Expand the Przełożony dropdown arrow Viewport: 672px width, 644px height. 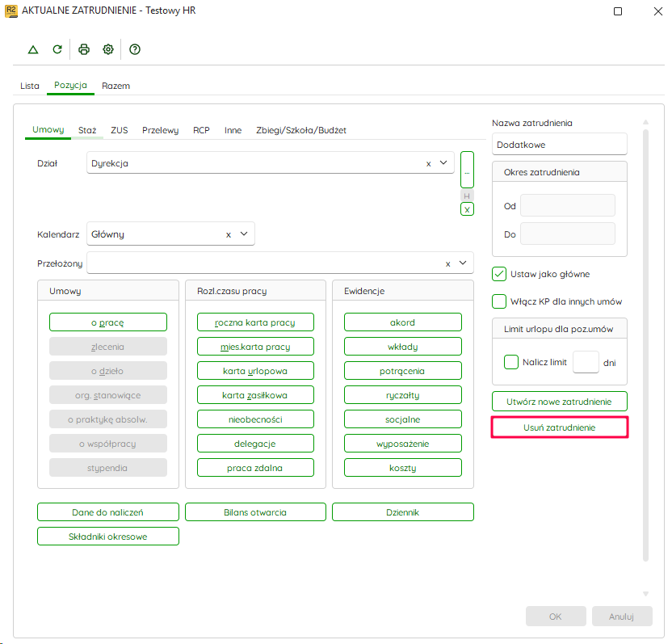click(x=463, y=263)
